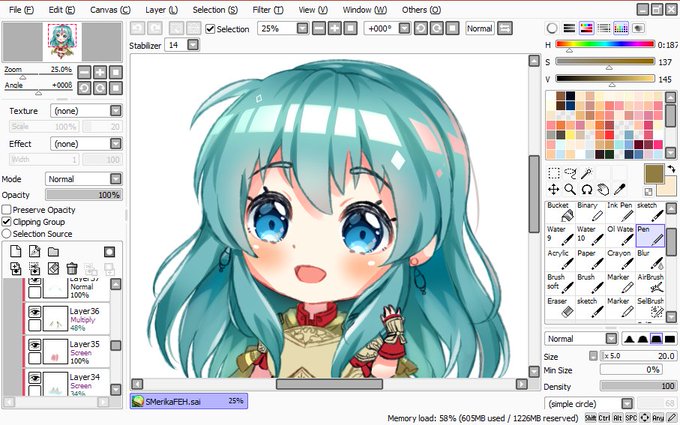Click the merge down layer icon
The width and height of the screenshot is (680, 425).
[x=34, y=268]
